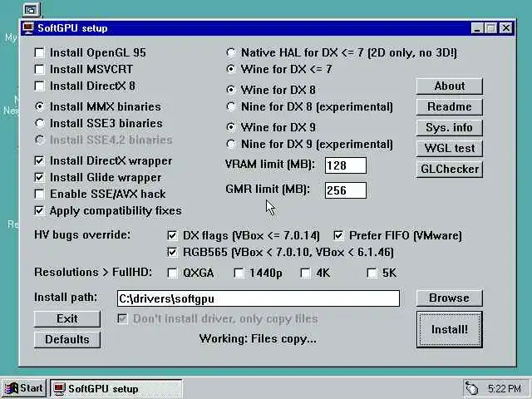Toggle Apply compatibility fixes checkbox
The image size is (532, 399).
pos(40,210)
